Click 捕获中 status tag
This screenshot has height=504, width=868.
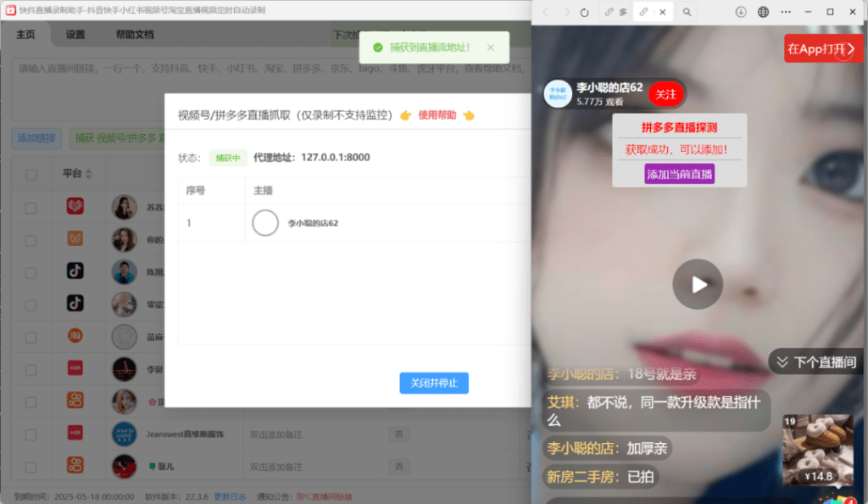click(227, 158)
